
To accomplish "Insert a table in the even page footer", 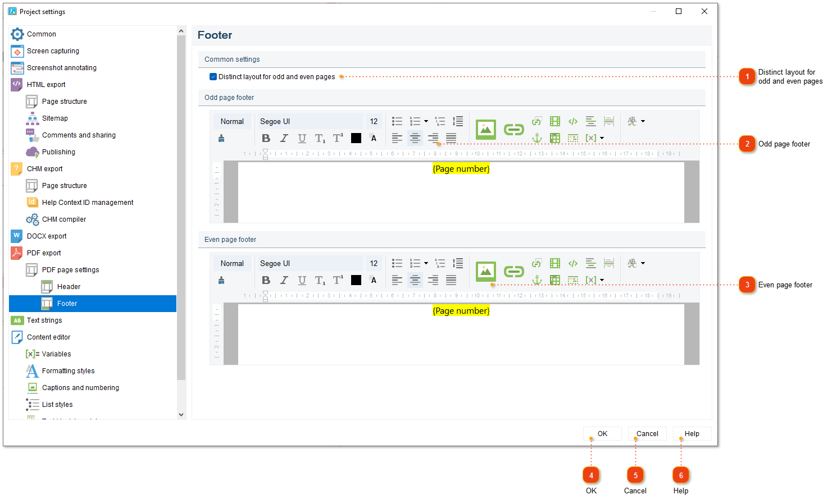I will [555, 280].
